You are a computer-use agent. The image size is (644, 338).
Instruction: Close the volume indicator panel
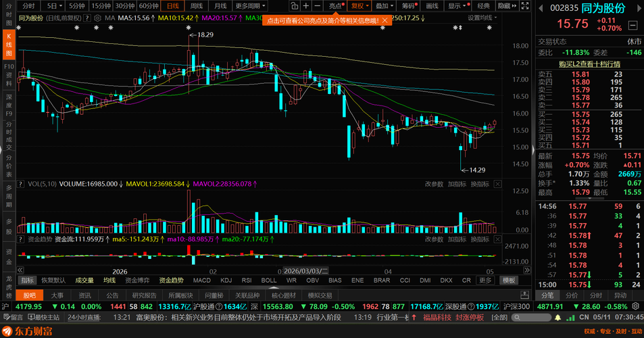pyautogui.click(x=497, y=184)
